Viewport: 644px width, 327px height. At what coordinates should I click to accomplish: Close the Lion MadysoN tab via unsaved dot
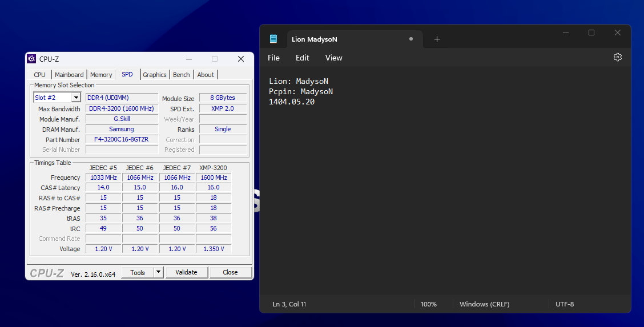(410, 39)
